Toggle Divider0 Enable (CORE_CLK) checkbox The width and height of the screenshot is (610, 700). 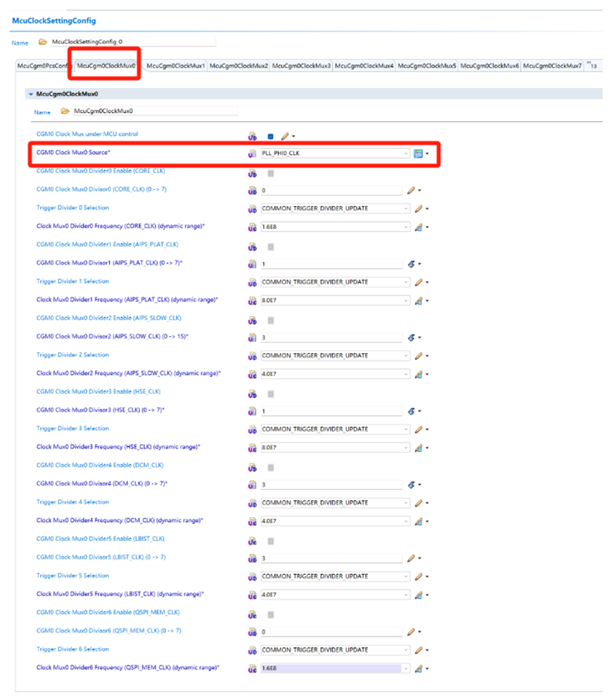click(271, 172)
